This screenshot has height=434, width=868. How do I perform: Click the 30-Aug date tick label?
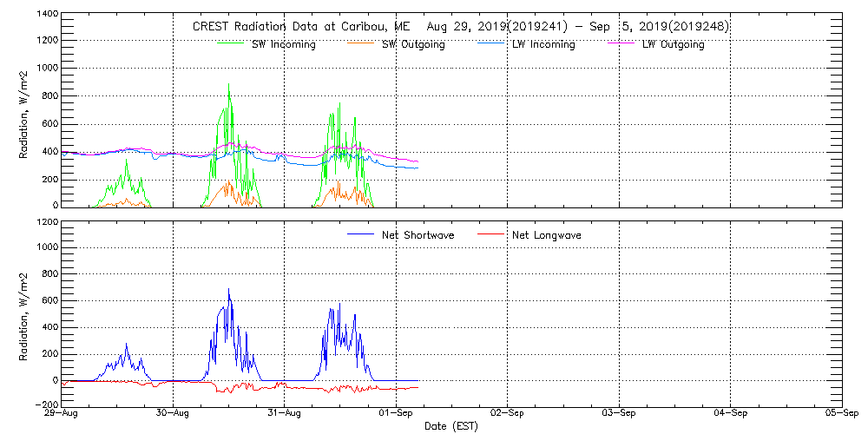click(174, 414)
